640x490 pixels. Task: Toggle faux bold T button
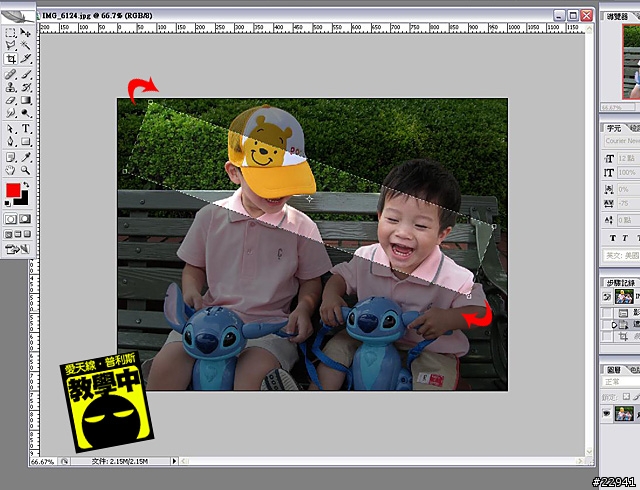point(613,238)
